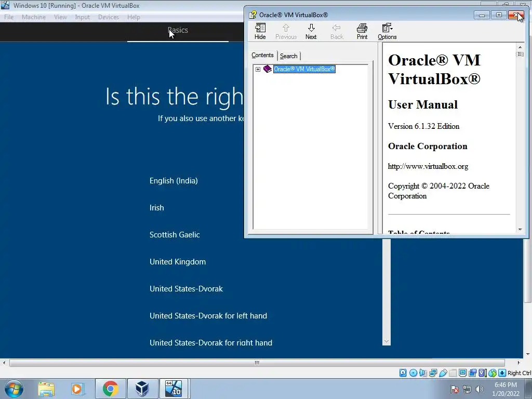Click the mouse integration status icon
Image resolution: width=532 pixels, height=399 pixels.
pos(493,373)
